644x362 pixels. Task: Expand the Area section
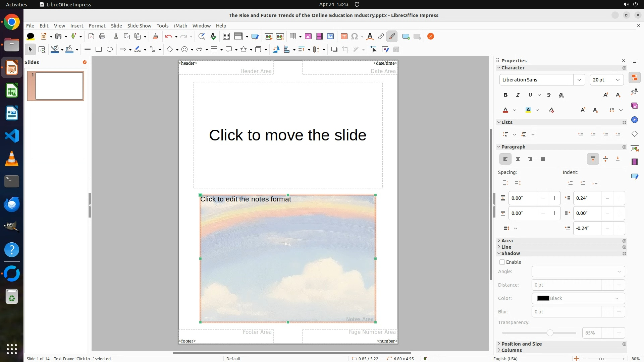507,241
